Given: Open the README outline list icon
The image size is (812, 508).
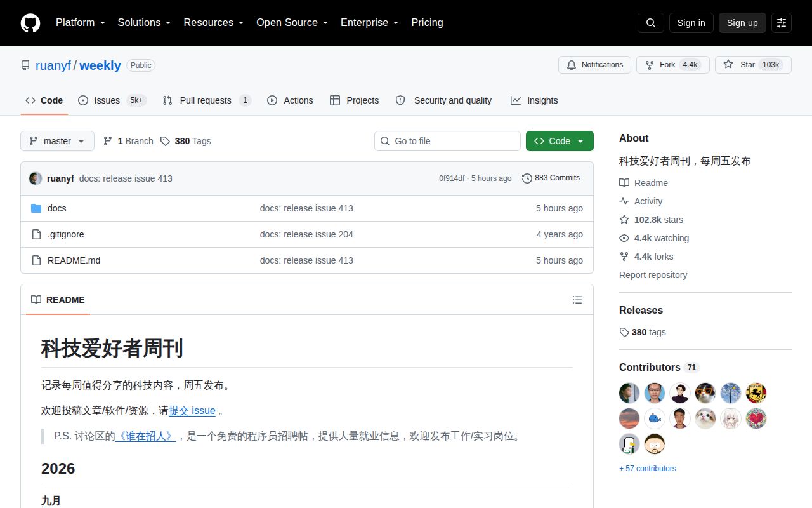Looking at the screenshot, I should tap(577, 300).
